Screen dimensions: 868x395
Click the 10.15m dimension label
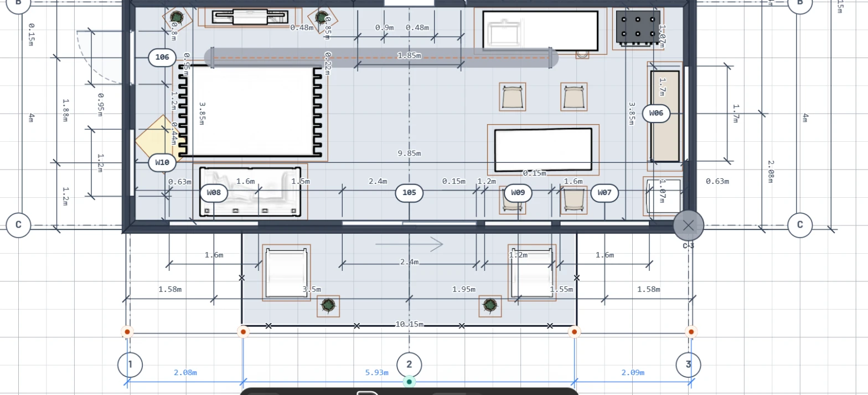pos(410,324)
